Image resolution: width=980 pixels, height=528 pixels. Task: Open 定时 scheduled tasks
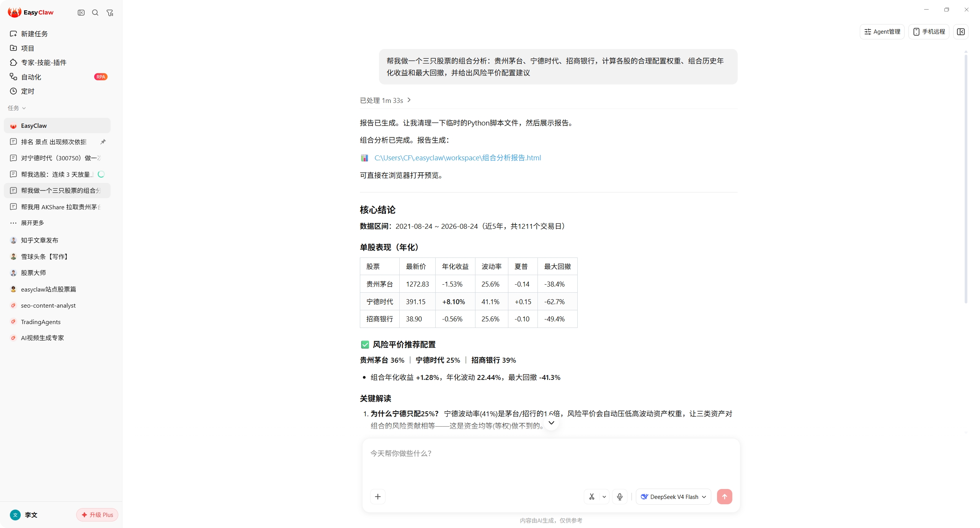click(x=57, y=91)
